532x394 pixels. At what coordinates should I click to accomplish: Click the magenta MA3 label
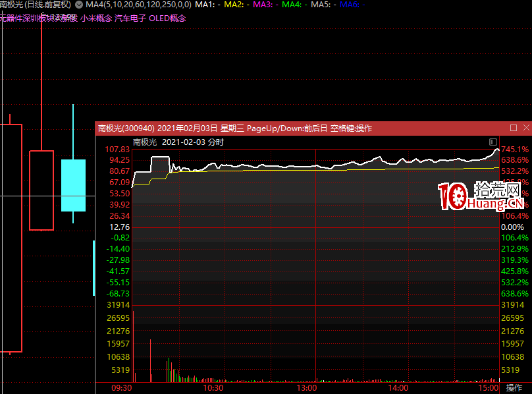[265, 5]
